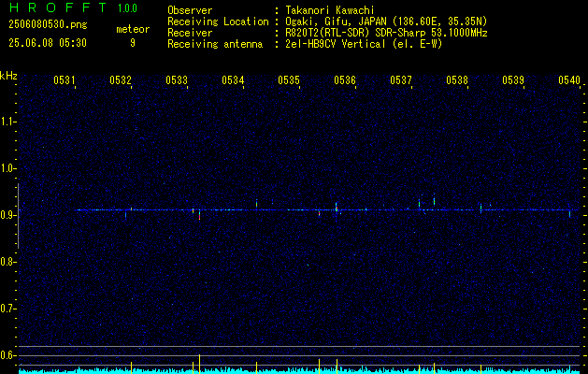Click the 0536 time axis label
The width and height of the screenshot is (588, 374).
pos(345,79)
